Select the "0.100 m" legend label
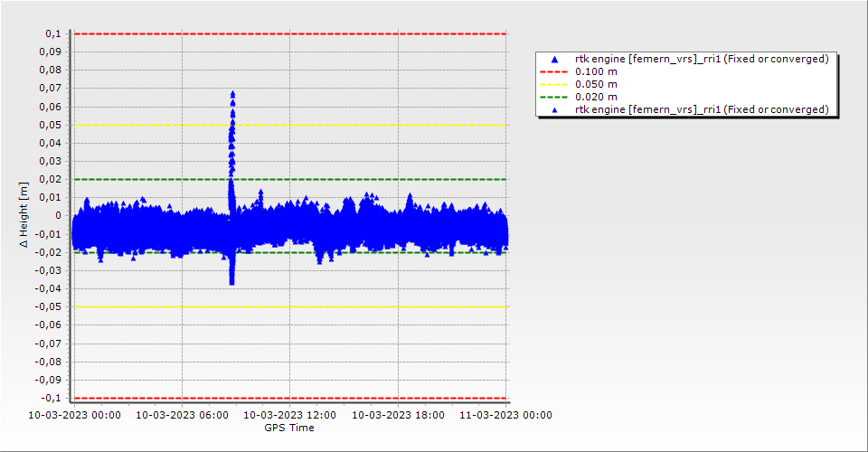 point(597,71)
